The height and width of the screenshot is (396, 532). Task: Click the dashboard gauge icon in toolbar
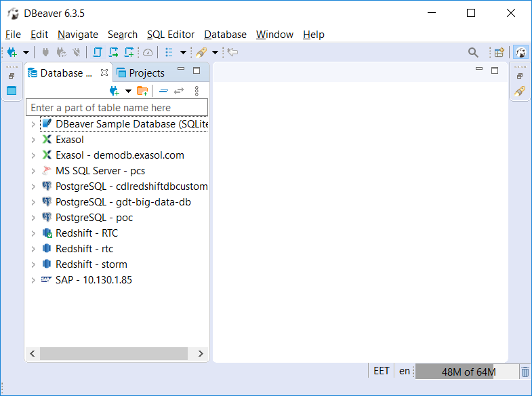click(x=148, y=52)
